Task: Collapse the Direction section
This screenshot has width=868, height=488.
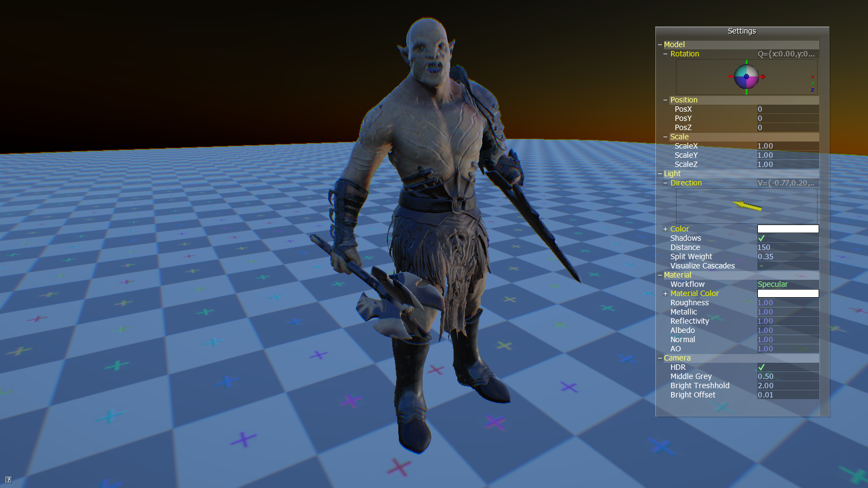Action: click(x=666, y=183)
